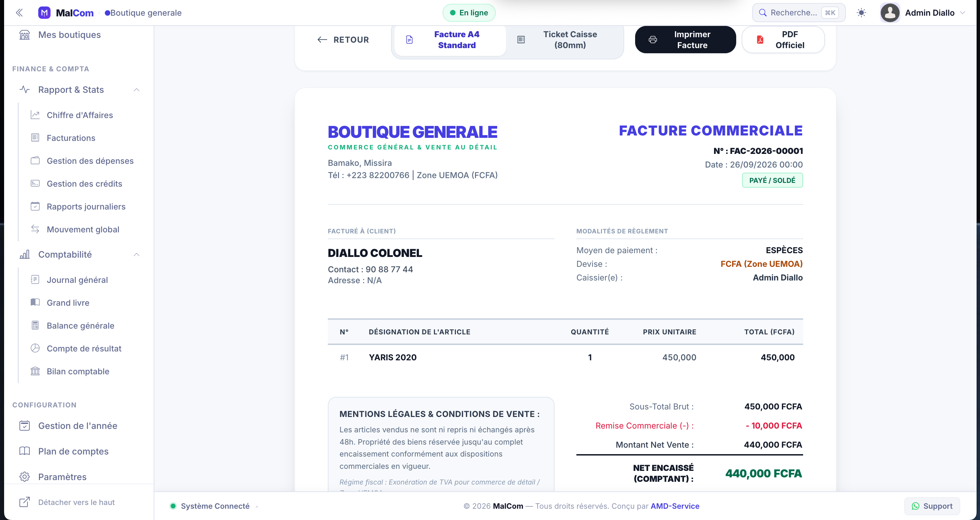The height and width of the screenshot is (520, 980).
Task: Open Mes boutiques store icon
Action: coord(25,34)
